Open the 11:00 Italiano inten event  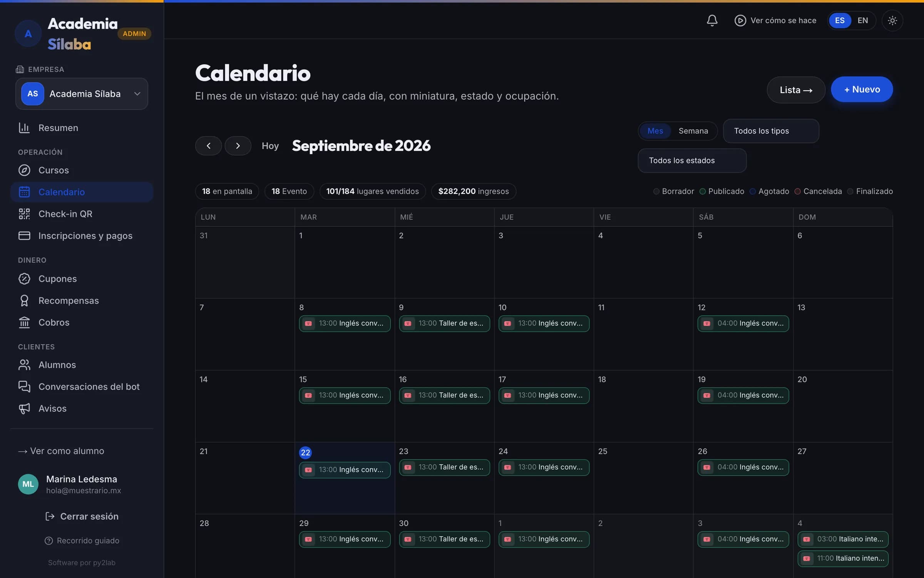[843, 558]
